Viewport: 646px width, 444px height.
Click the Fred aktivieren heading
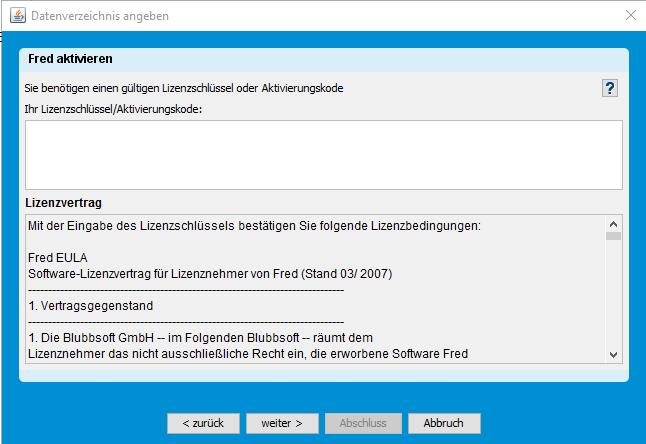[x=70, y=59]
